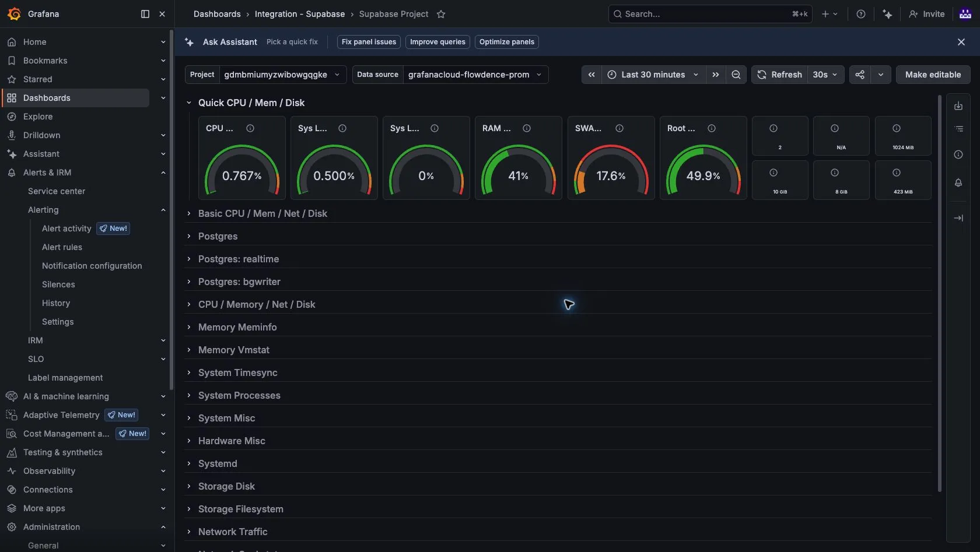980x552 pixels.
Task: Expand the Postgres: realtime row
Action: [189, 259]
